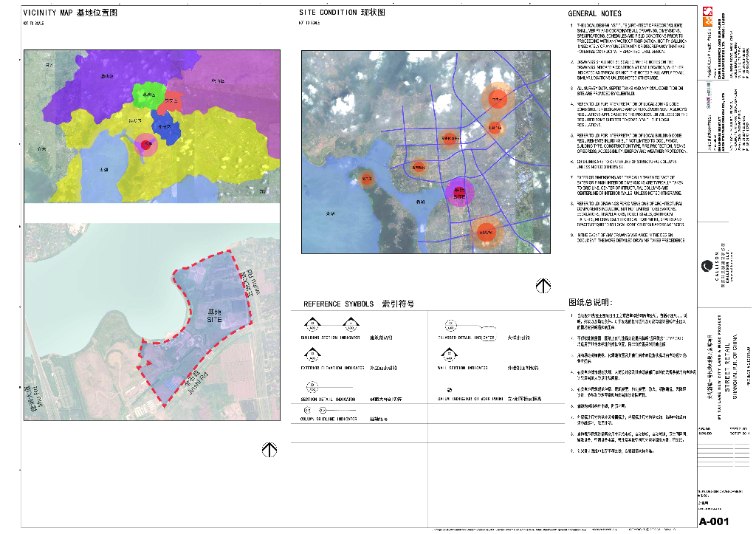The width and height of the screenshot is (756, 534).
Task: Click the Callison crescent logo in title block
Action: (706, 264)
